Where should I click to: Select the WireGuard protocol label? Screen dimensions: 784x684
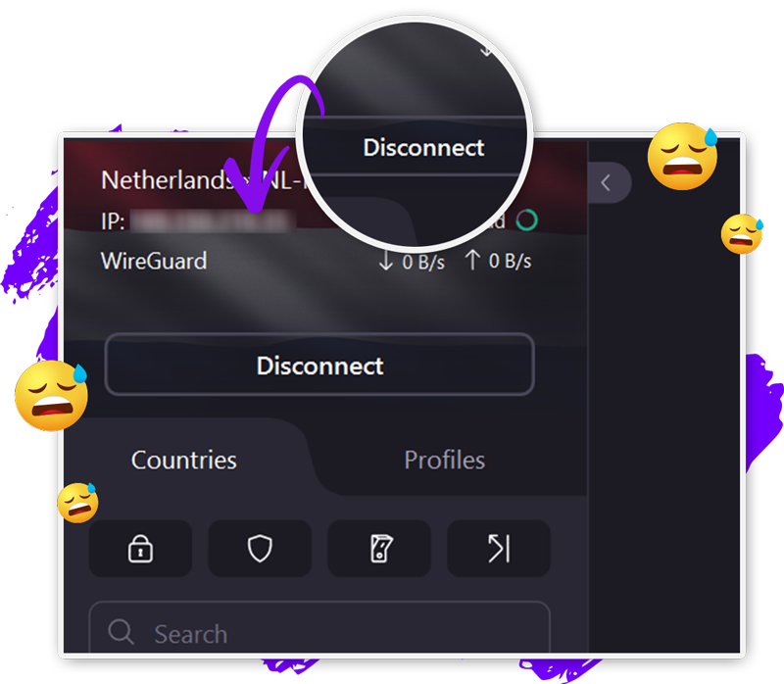(x=154, y=261)
